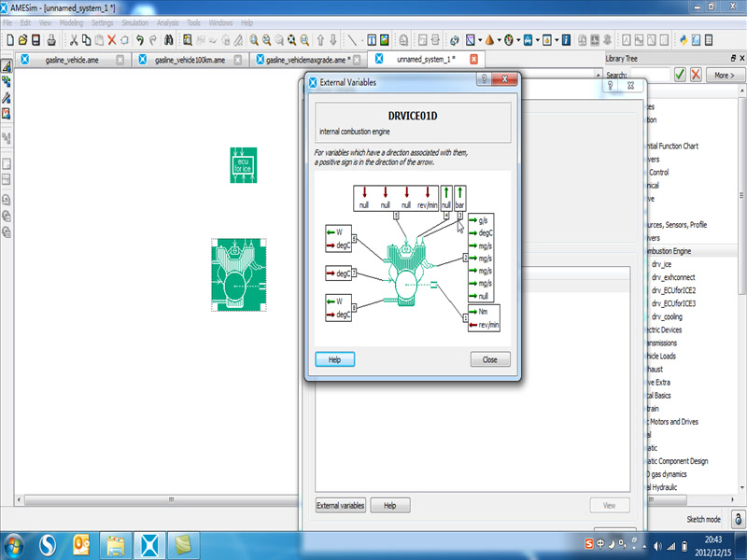Toggle the Sketch mode lock icon

738,519
